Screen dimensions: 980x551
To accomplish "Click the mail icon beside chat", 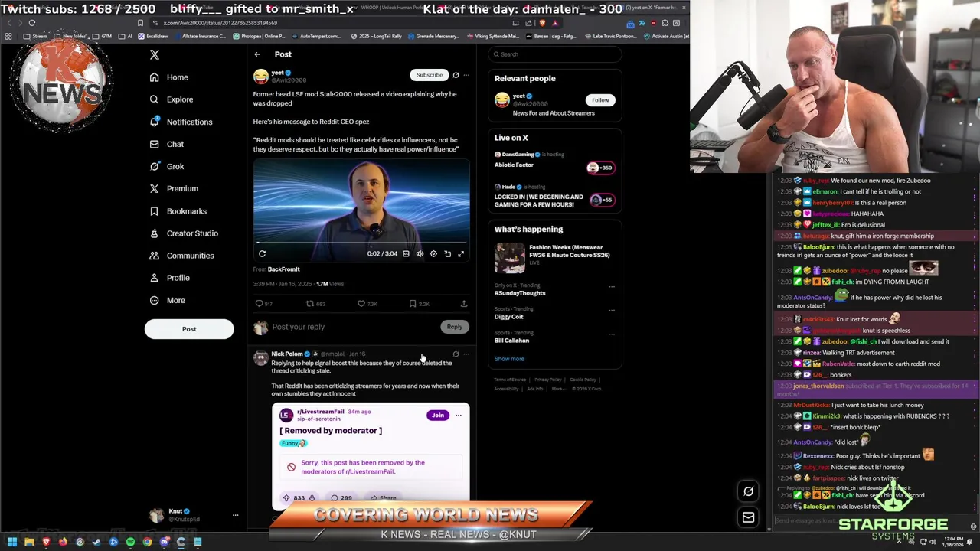I will 748,517.
